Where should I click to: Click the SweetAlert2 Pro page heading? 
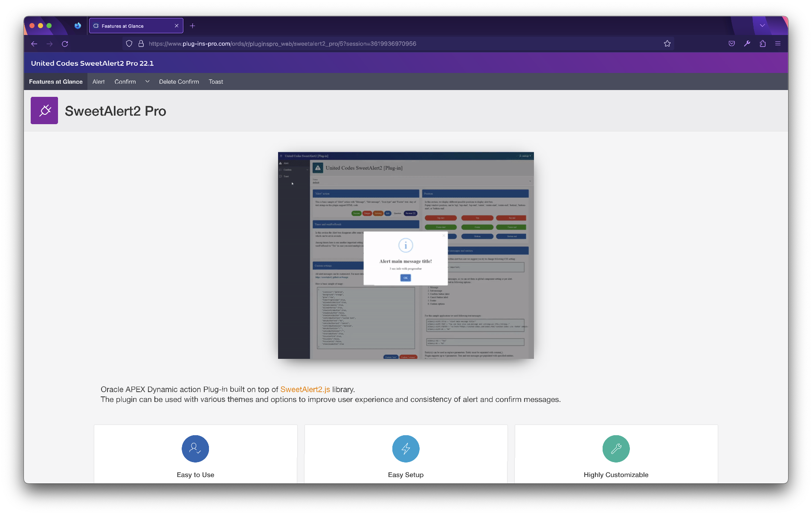116,111
